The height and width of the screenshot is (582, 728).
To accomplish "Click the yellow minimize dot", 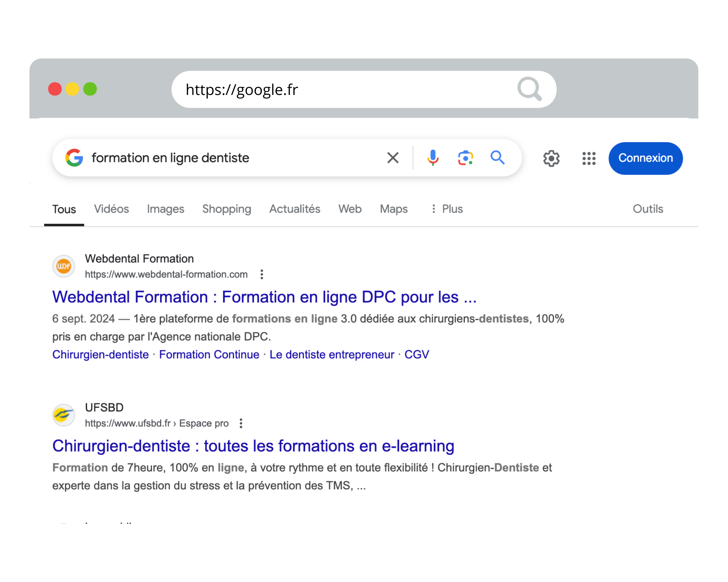I will tap(72, 89).
